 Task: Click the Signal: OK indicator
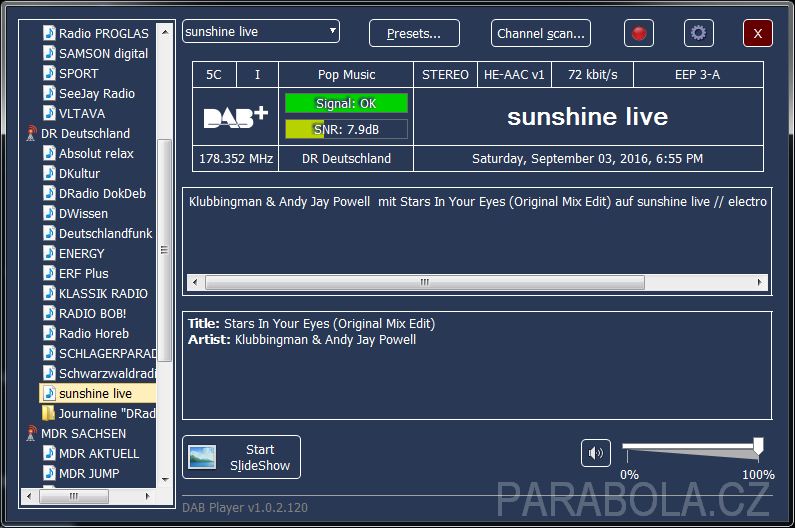(x=346, y=104)
